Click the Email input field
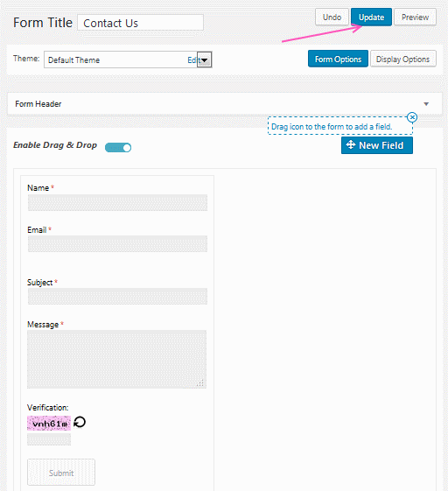The height and width of the screenshot is (491, 448). [x=117, y=244]
